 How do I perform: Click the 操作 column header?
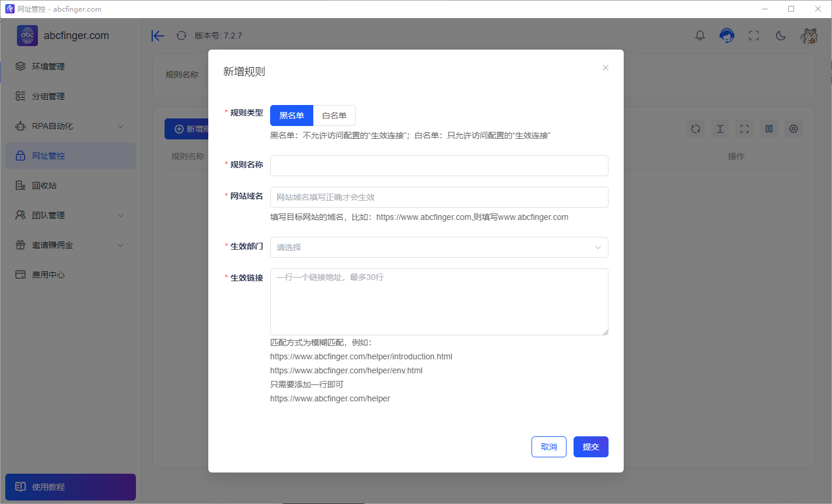coord(736,156)
